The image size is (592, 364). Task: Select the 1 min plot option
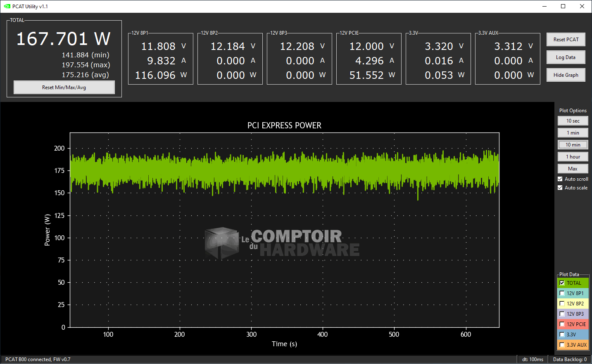(573, 133)
